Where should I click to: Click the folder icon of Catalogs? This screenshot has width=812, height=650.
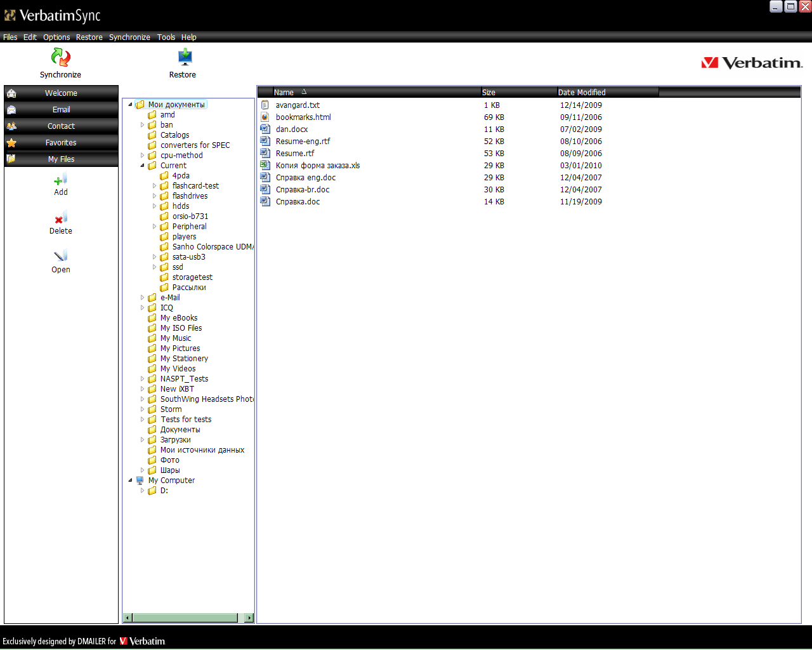[x=152, y=135]
